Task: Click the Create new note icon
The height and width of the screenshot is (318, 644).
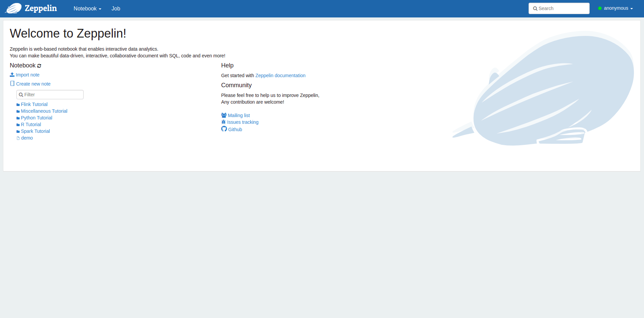Action: click(x=12, y=84)
